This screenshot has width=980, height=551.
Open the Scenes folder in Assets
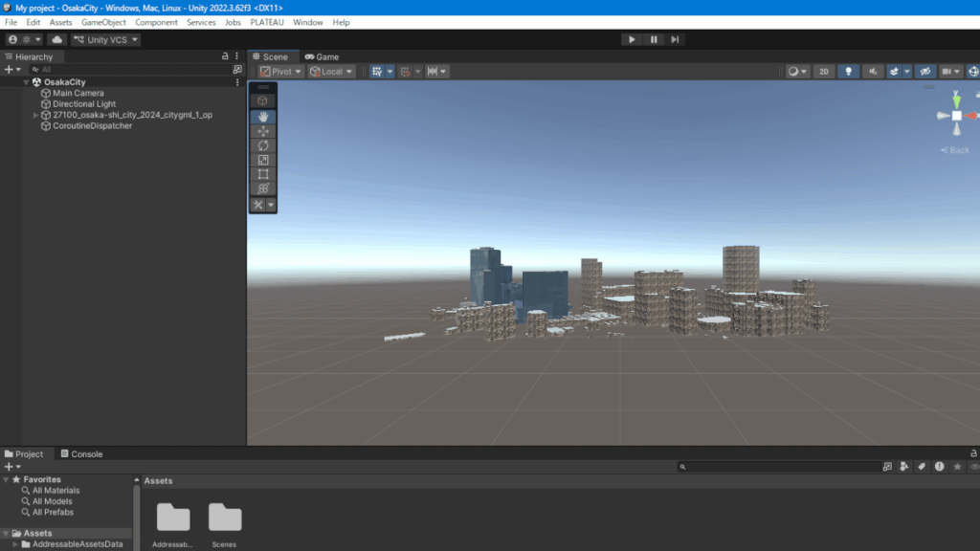[x=225, y=519]
